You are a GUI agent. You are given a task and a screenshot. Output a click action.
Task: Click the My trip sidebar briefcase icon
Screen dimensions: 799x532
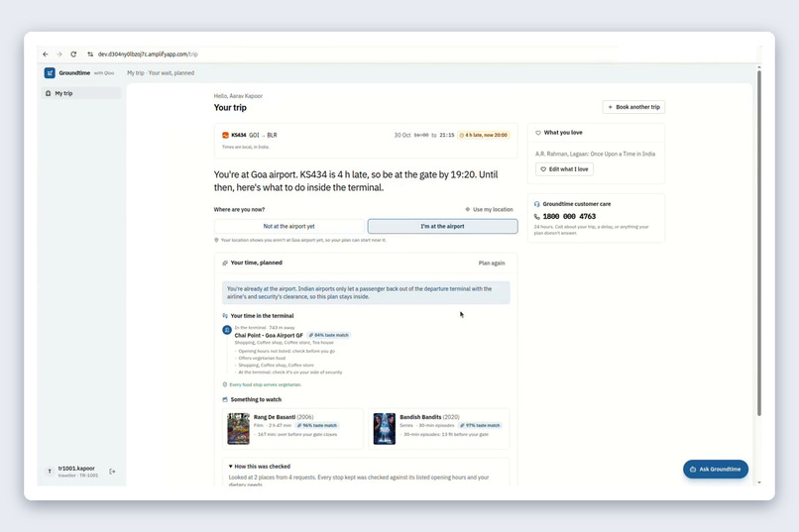coord(49,93)
